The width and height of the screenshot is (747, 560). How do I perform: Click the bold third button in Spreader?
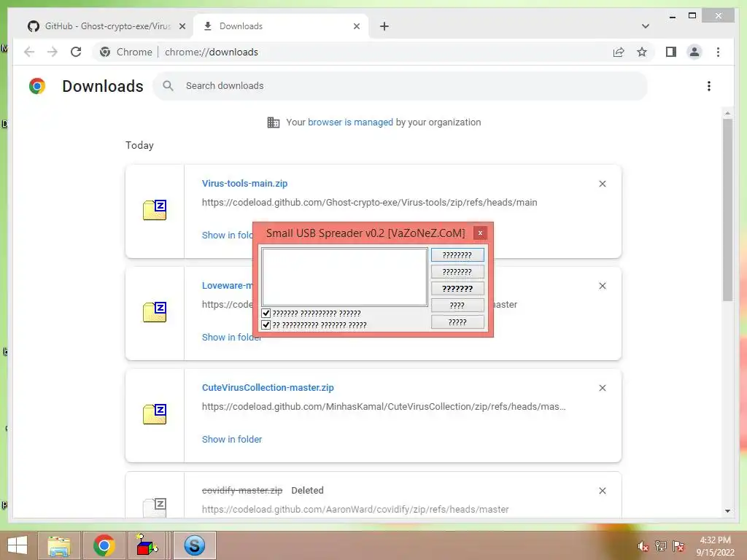457,289
